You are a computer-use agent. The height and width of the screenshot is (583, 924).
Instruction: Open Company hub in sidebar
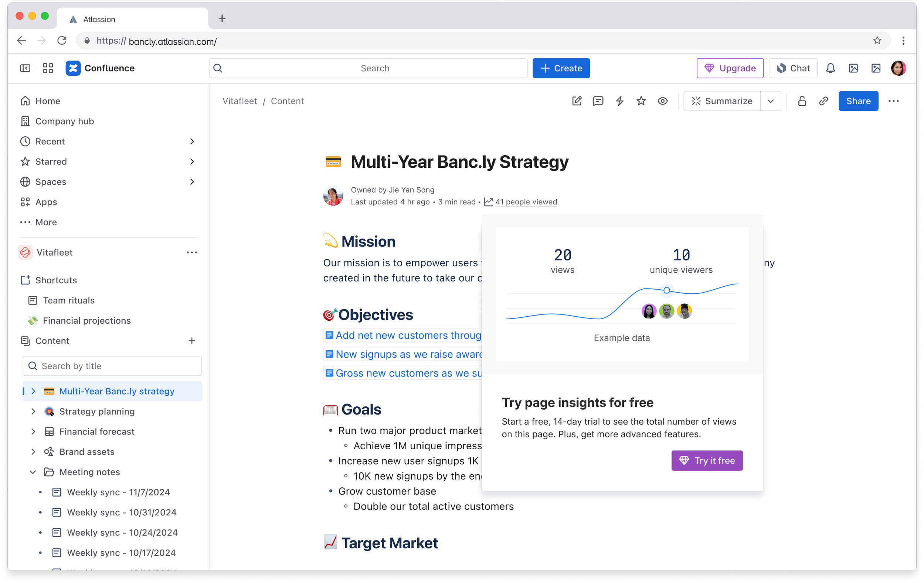tap(64, 121)
